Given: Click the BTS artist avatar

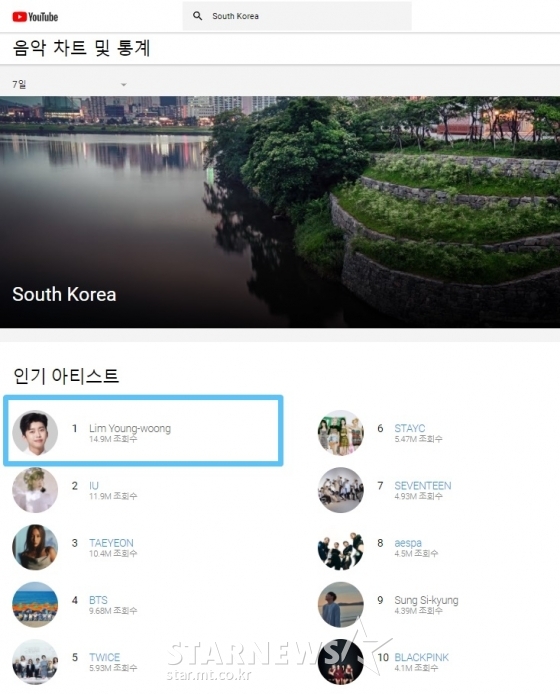Looking at the screenshot, I should click(35, 604).
